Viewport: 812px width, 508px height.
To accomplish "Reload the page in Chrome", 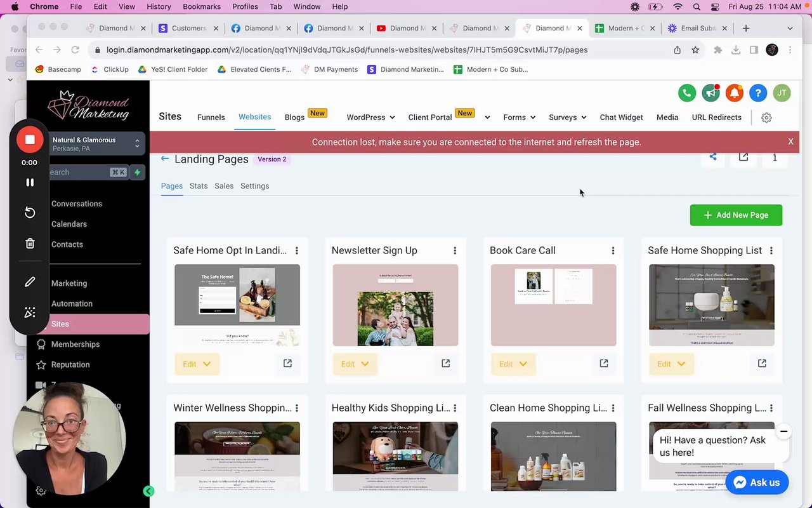I will 75,50.
